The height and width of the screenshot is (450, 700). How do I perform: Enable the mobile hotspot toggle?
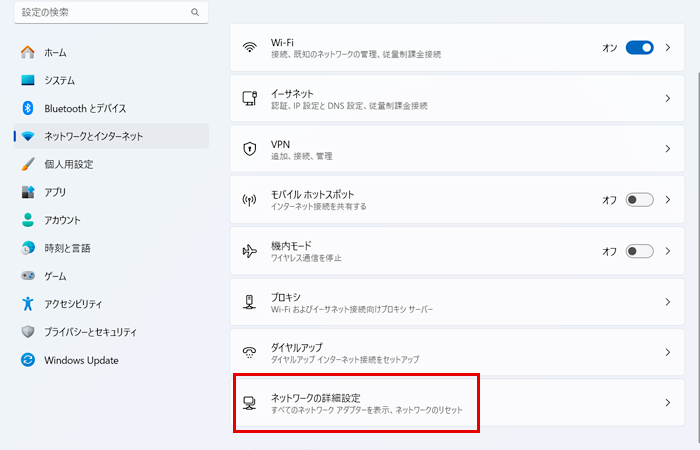pos(639,200)
